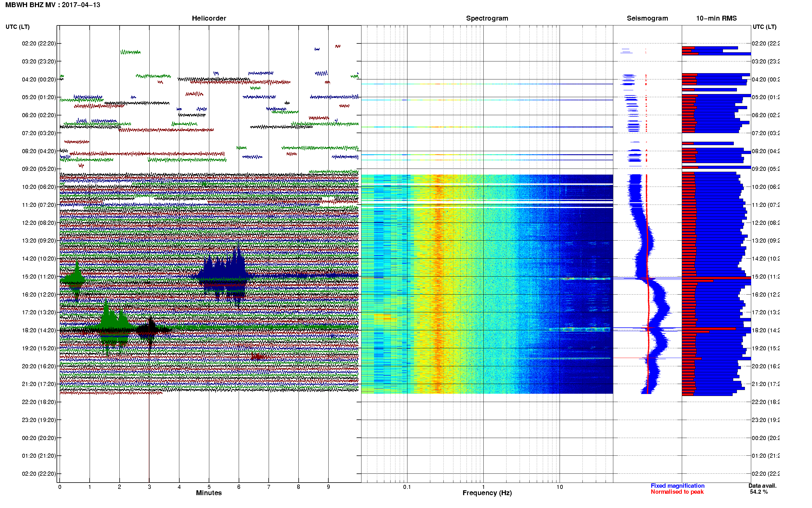Click the left time label 15:20 (11:20)
The height and width of the screenshot is (508, 812).
(39, 277)
